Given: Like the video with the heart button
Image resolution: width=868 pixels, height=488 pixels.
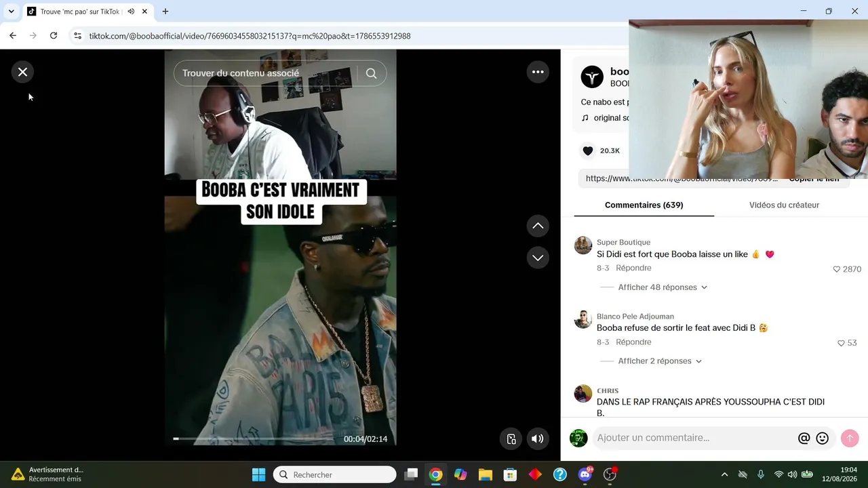Looking at the screenshot, I should [588, 150].
